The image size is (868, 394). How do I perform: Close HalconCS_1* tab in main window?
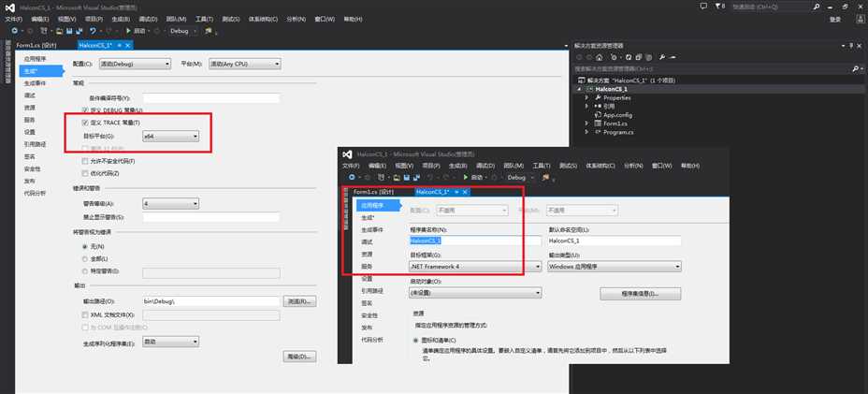tap(128, 45)
